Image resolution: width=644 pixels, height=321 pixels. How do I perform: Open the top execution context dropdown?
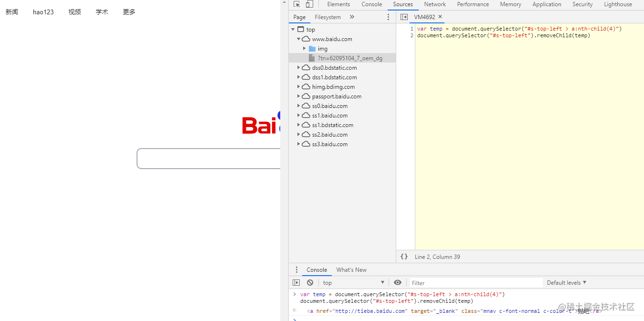(353, 283)
